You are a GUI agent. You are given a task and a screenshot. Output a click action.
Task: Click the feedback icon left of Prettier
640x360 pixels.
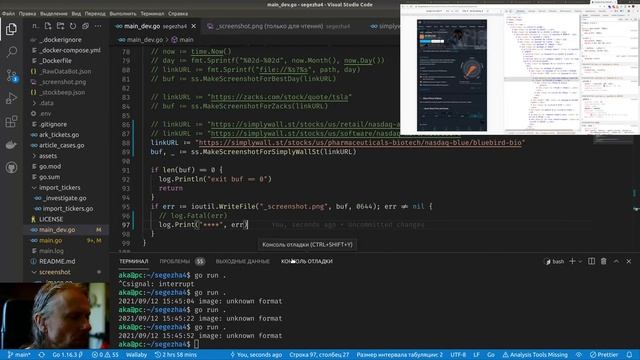tap(579, 355)
